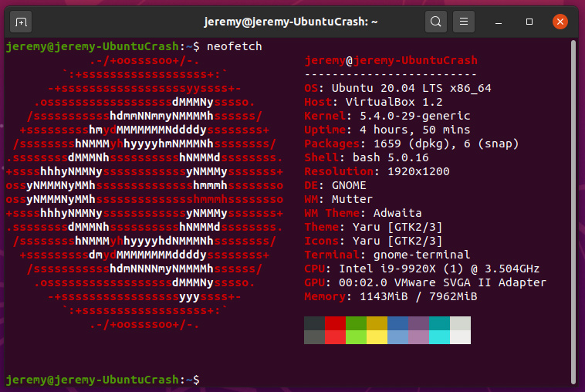The image size is (585, 392).
Task: Click the typed 'neofetch' command
Action: click(235, 46)
